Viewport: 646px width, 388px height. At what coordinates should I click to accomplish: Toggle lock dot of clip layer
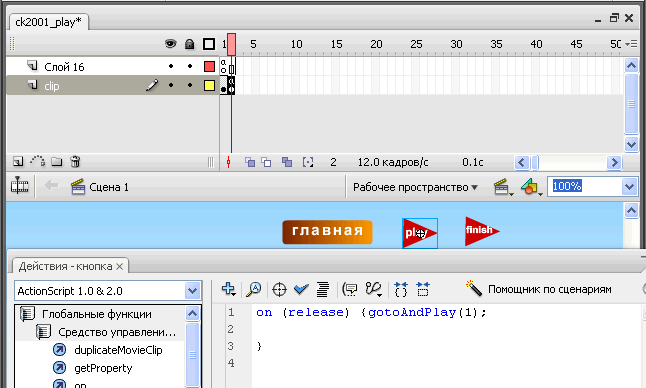190,85
